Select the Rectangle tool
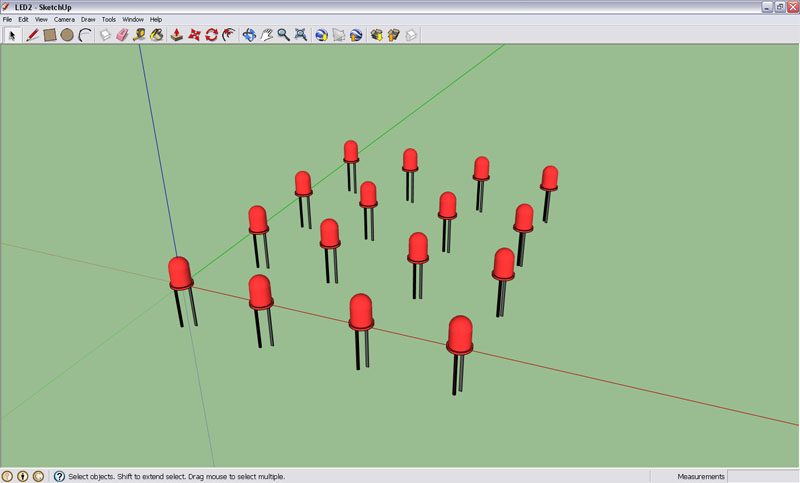Viewport: 800px width, 483px height. [x=49, y=35]
